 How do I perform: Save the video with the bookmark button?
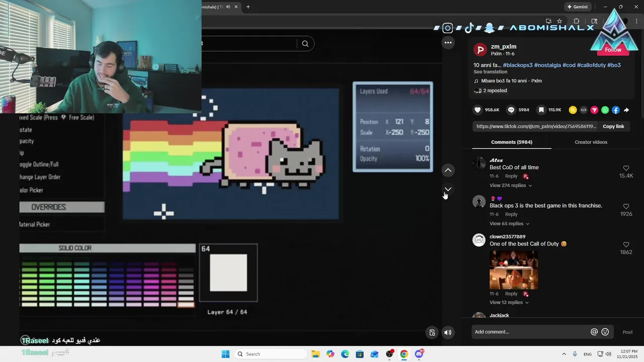pyautogui.click(x=541, y=110)
